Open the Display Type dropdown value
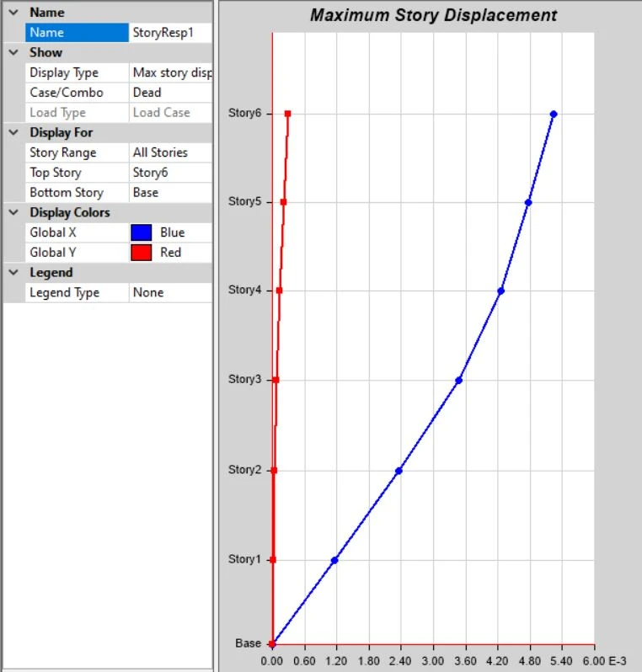642x672 pixels. tap(171, 72)
